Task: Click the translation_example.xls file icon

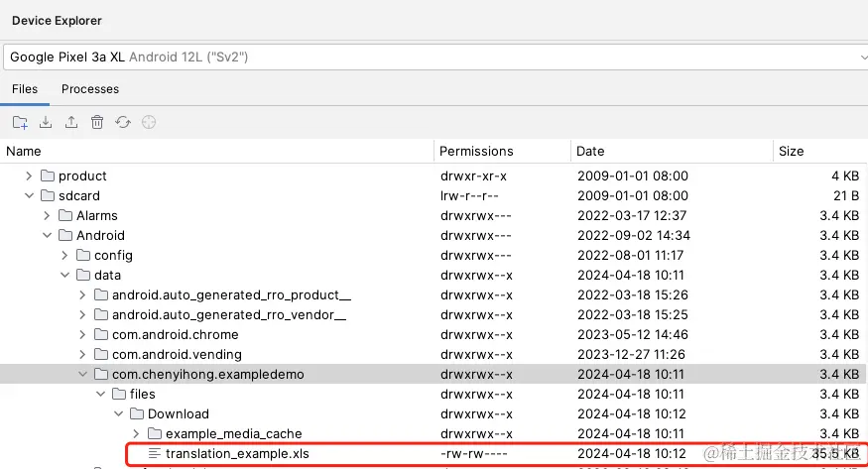Action: pos(155,454)
